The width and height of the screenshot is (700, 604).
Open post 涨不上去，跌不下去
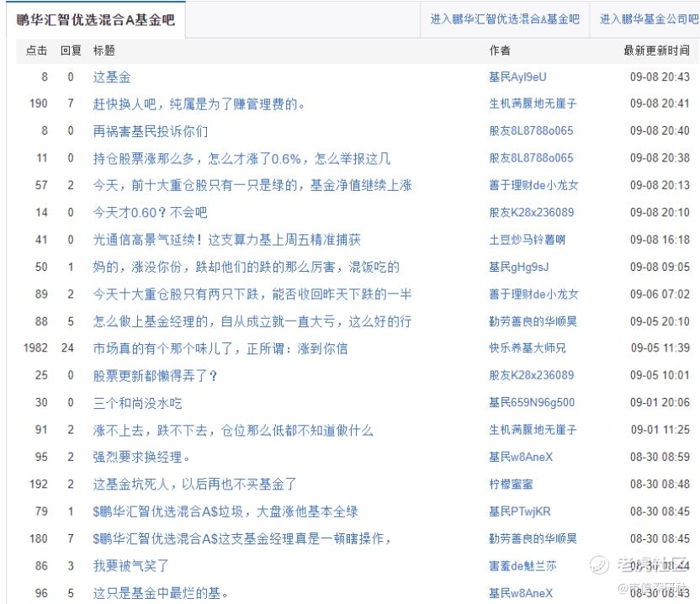click(x=233, y=431)
